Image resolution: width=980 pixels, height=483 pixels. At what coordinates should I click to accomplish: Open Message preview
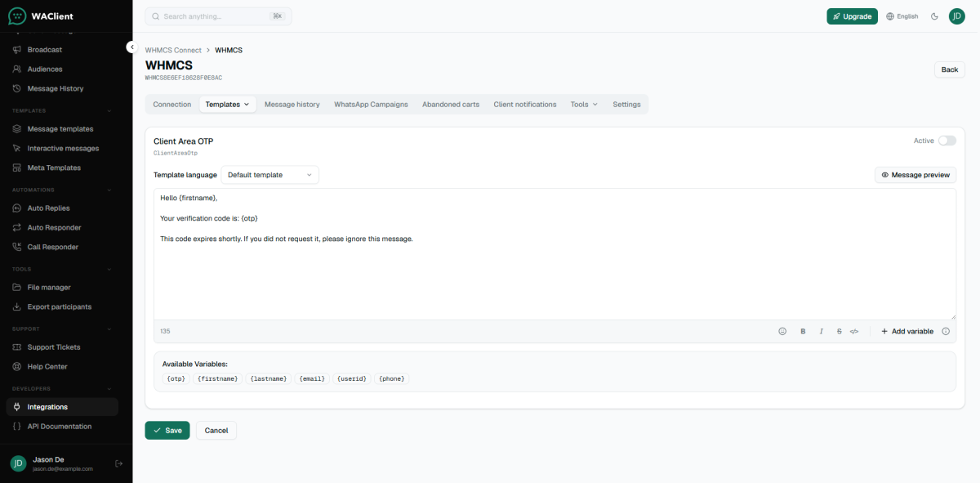click(915, 175)
